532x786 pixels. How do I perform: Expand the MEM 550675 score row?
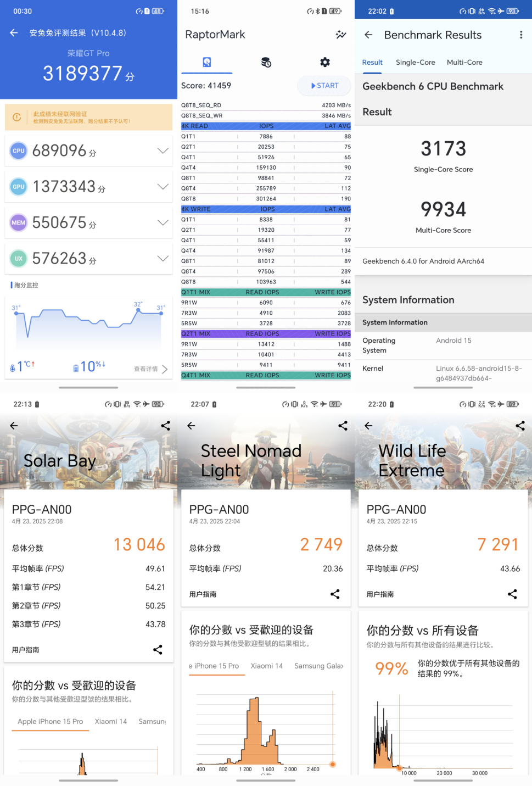(x=88, y=222)
